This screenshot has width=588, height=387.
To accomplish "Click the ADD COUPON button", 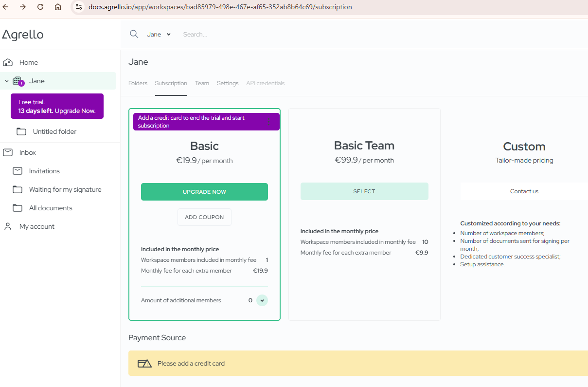I will click(x=204, y=217).
